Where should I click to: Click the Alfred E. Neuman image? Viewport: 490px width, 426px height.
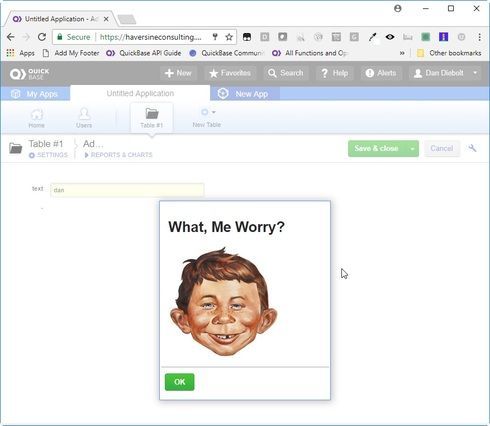coord(224,302)
